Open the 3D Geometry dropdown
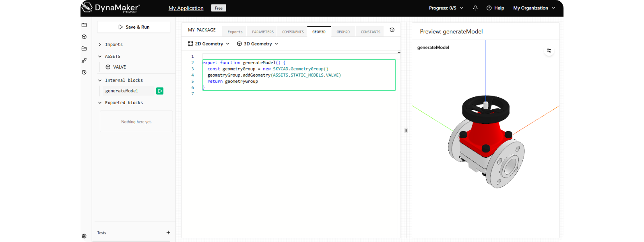Image resolution: width=644 pixels, height=242 pixels. tap(258, 44)
